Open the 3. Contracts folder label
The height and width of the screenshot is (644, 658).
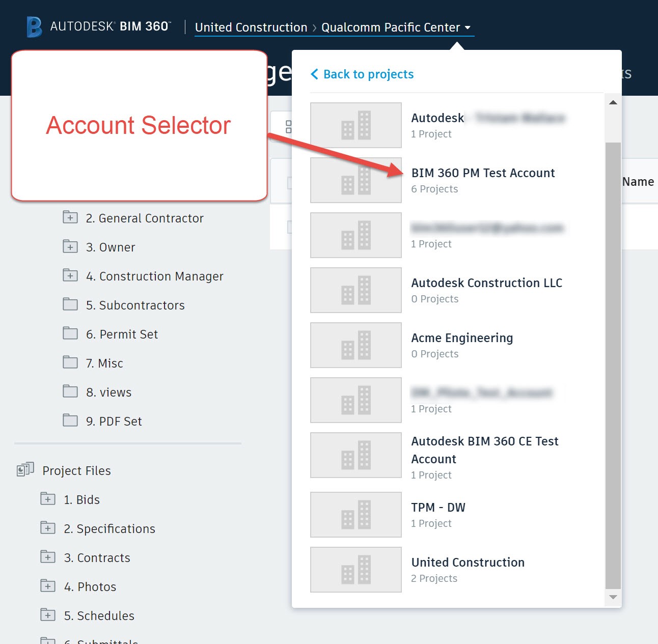tap(97, 558)
